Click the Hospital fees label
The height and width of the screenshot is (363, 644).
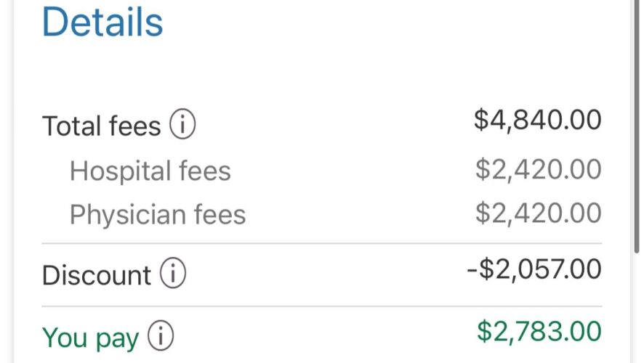[x=150, y=171]
